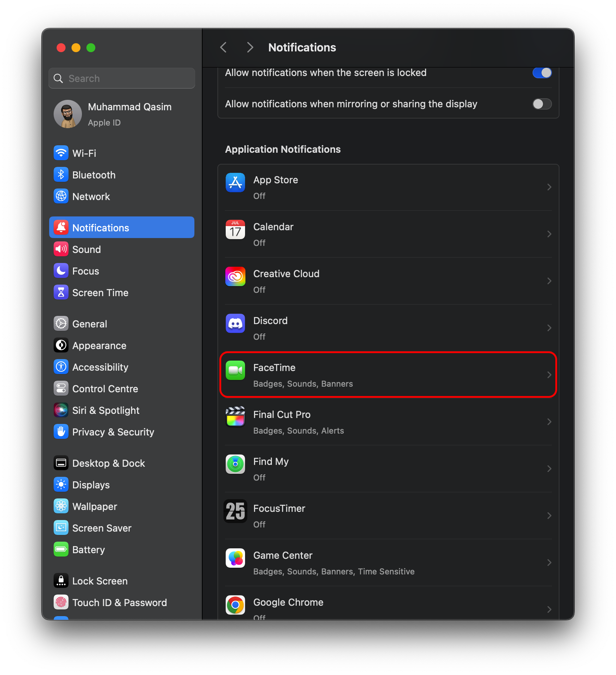Expand the Game Center row chevron

pyautogui.click(x=549, y=562)
